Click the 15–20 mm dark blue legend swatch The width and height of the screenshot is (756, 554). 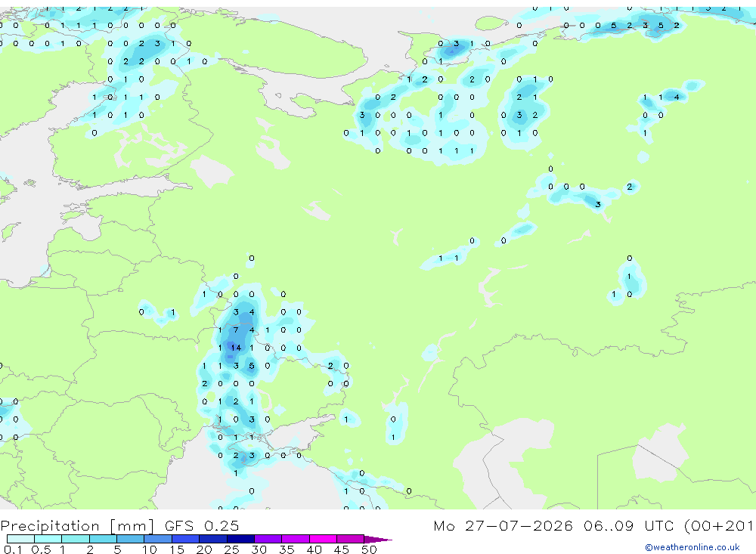coord(185,539)
